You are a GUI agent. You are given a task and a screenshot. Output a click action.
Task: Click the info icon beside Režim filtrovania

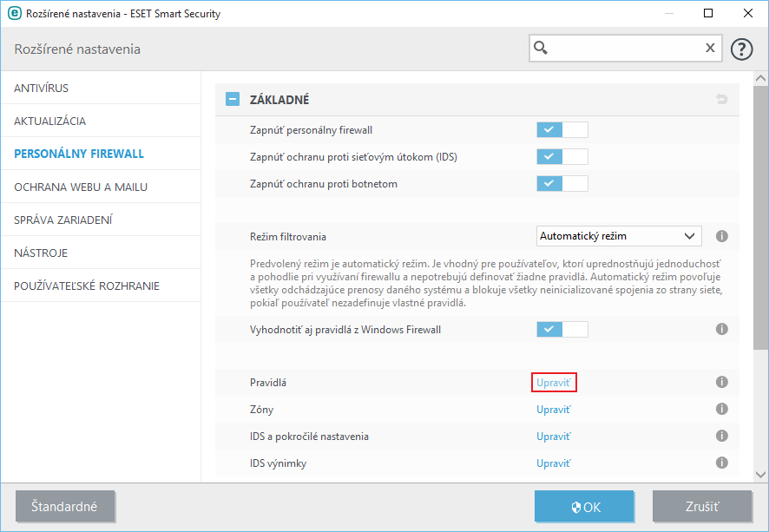[x=720, y=236]
